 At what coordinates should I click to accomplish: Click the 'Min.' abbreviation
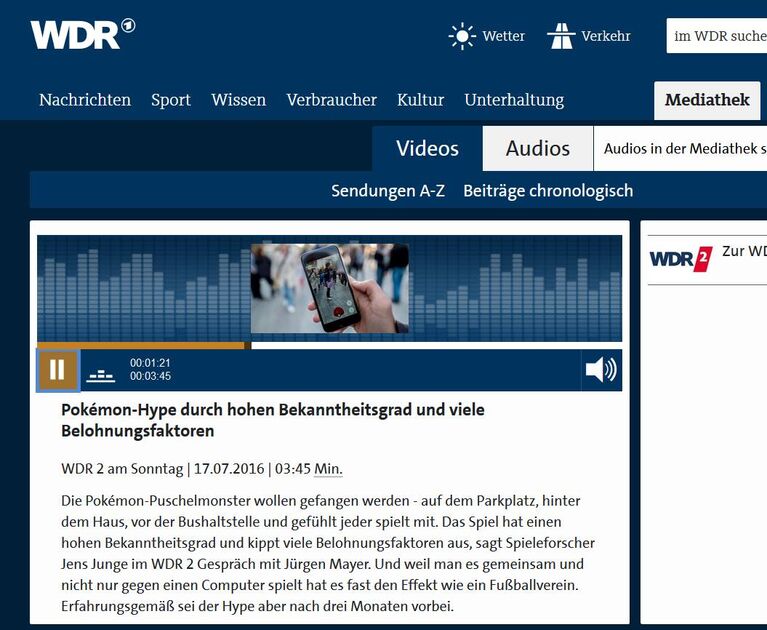coord(328,469)
